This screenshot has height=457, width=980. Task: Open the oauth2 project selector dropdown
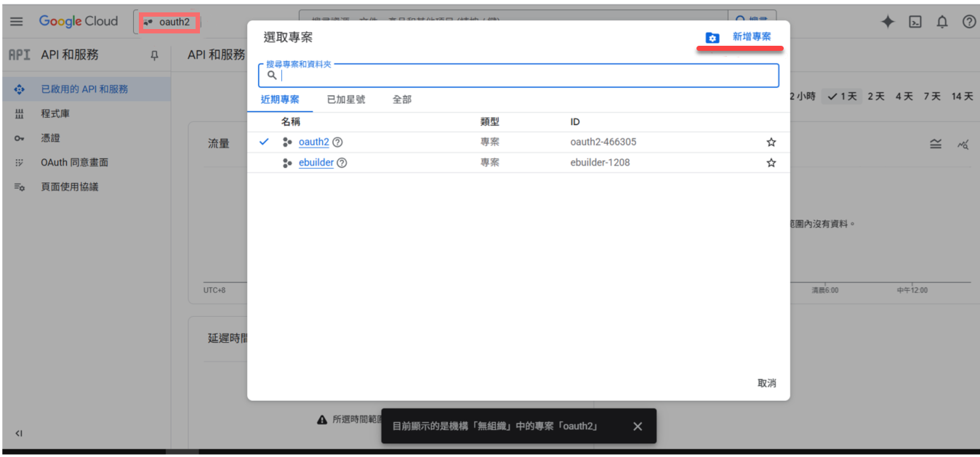click(x=168, y=22)
